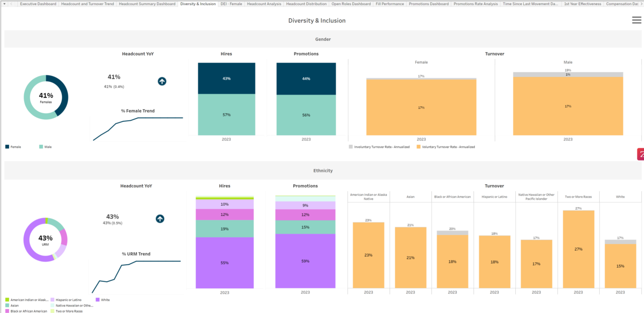Click the Male legend color swatch
The image size is (644, 313).
click(x=41, y=147)
